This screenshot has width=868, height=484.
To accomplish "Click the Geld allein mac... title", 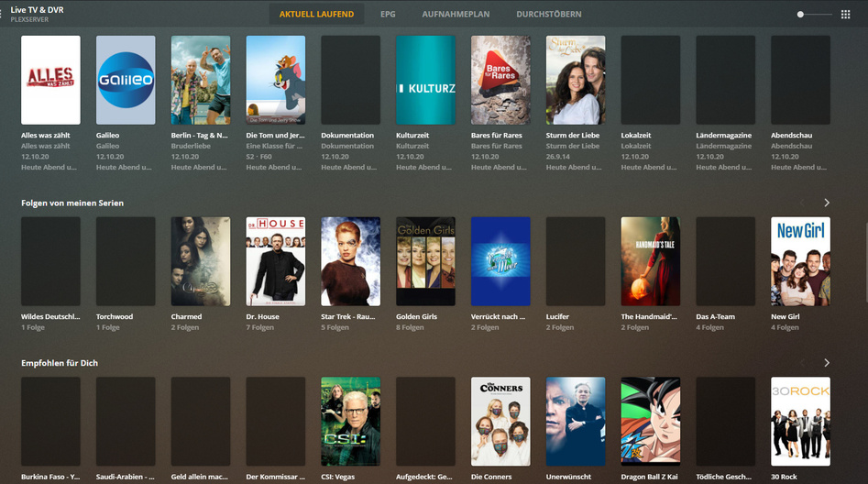I will 199,477.
